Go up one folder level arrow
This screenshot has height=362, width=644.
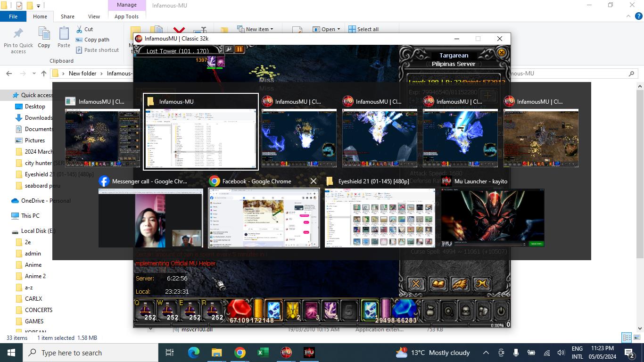click(44, 74)
